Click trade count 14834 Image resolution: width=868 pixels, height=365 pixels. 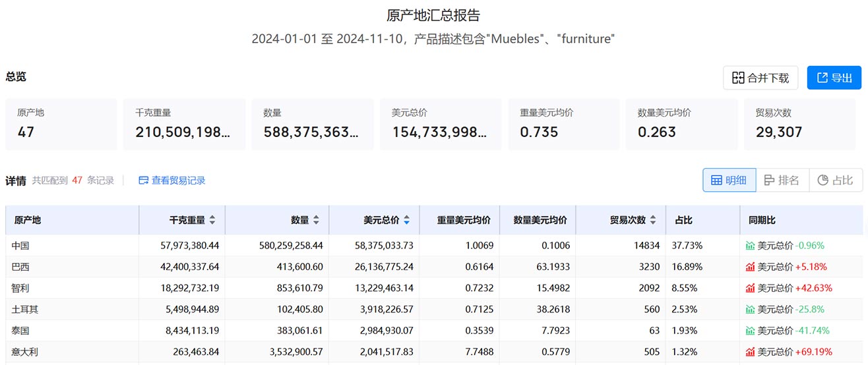[x=648, y=246]
